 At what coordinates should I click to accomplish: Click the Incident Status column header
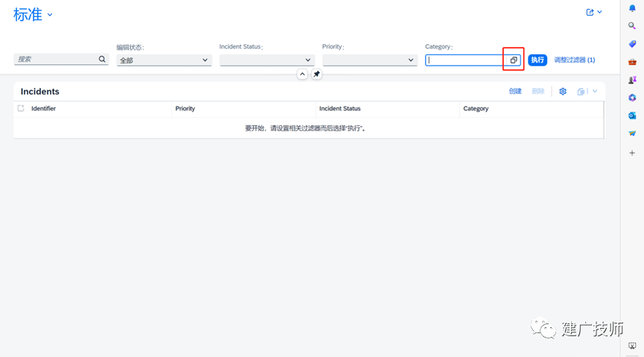340,109
